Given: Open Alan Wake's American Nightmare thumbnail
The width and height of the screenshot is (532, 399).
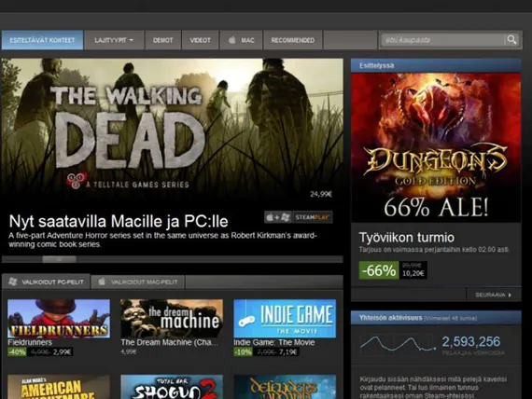Looking at the screenshot, I should coord(59,387).
